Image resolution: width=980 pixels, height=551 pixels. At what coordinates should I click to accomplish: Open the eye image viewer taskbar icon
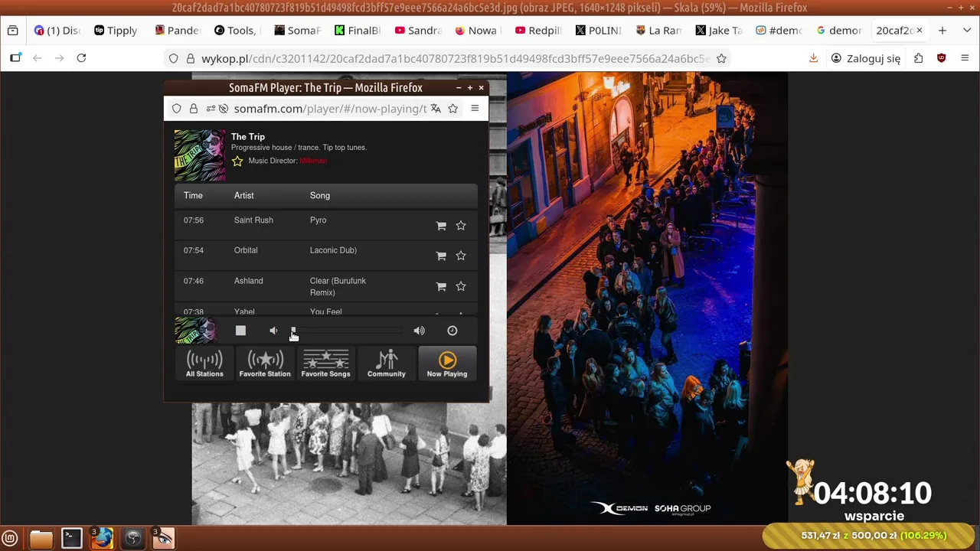(163, 539)
